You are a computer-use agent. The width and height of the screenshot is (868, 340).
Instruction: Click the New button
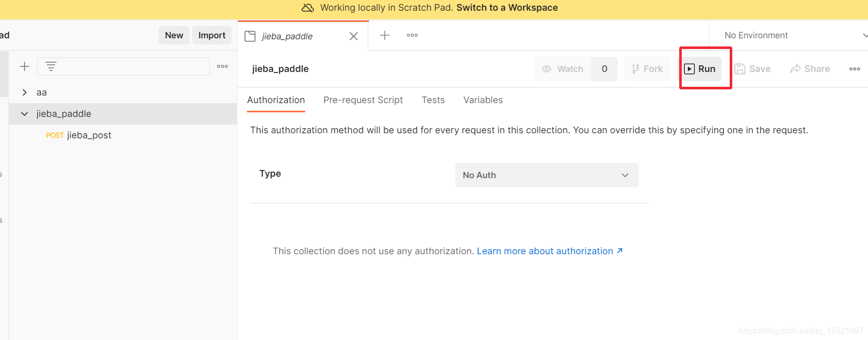click(x=174, y=35)
